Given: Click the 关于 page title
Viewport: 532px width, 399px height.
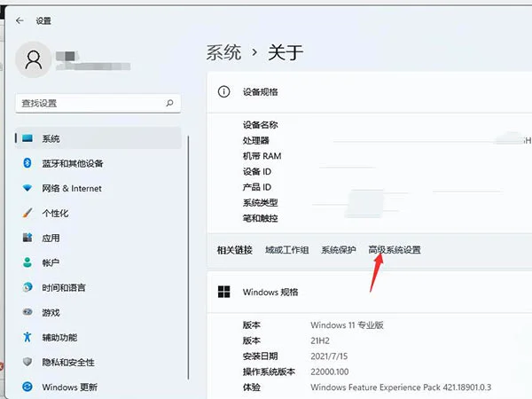Looking at the screenshot, I should point(286,52).
